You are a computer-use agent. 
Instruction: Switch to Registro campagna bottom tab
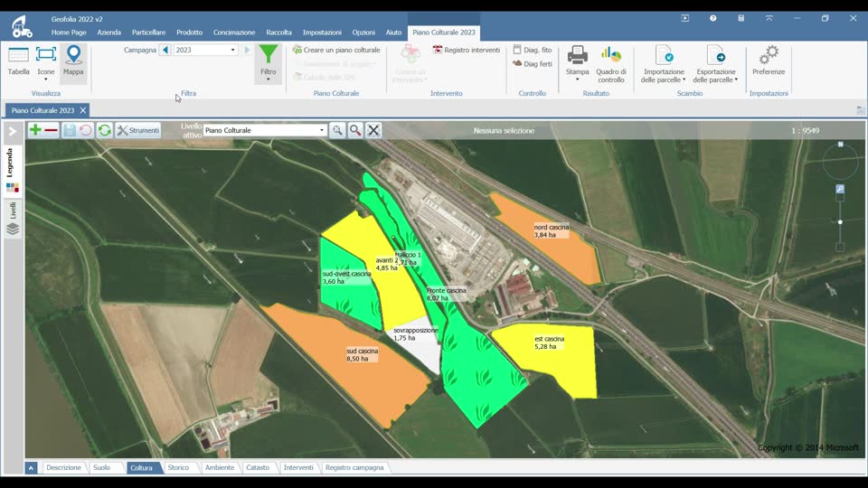point(354,467)
